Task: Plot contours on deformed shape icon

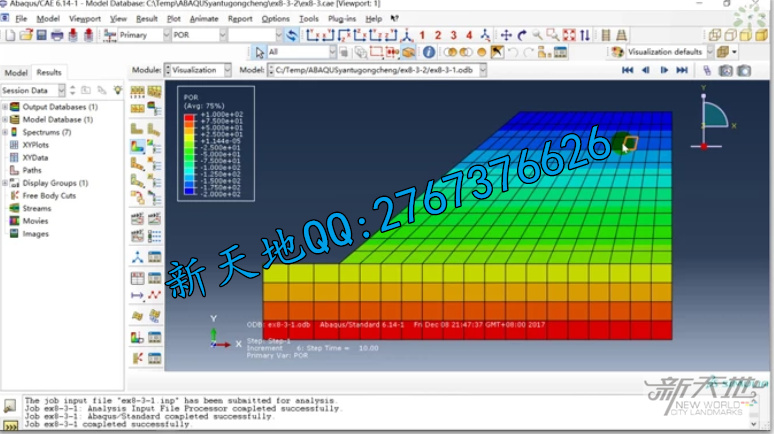Action: pos(138,147)
